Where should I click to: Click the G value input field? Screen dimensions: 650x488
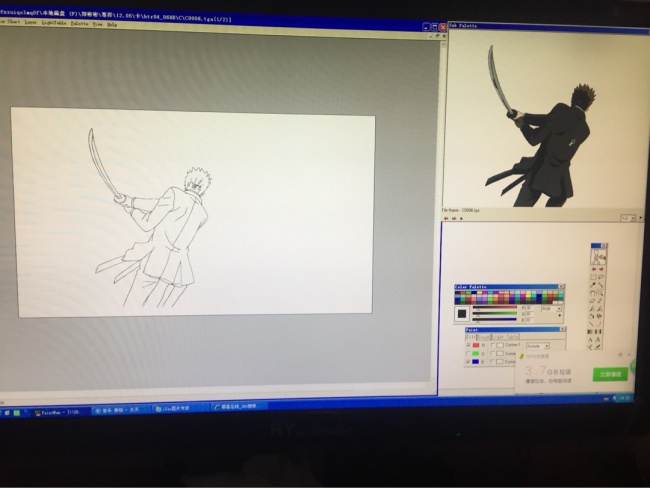528,314
